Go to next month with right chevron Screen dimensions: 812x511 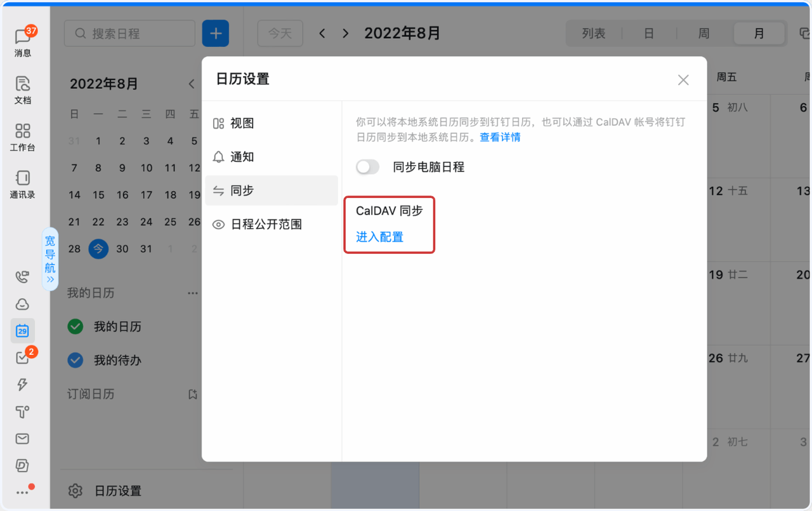tap(345, 34)
